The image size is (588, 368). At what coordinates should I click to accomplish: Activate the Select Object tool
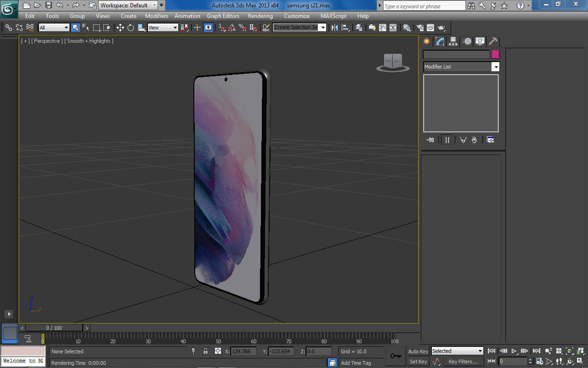pyautogui.click(x=75, y=28)
